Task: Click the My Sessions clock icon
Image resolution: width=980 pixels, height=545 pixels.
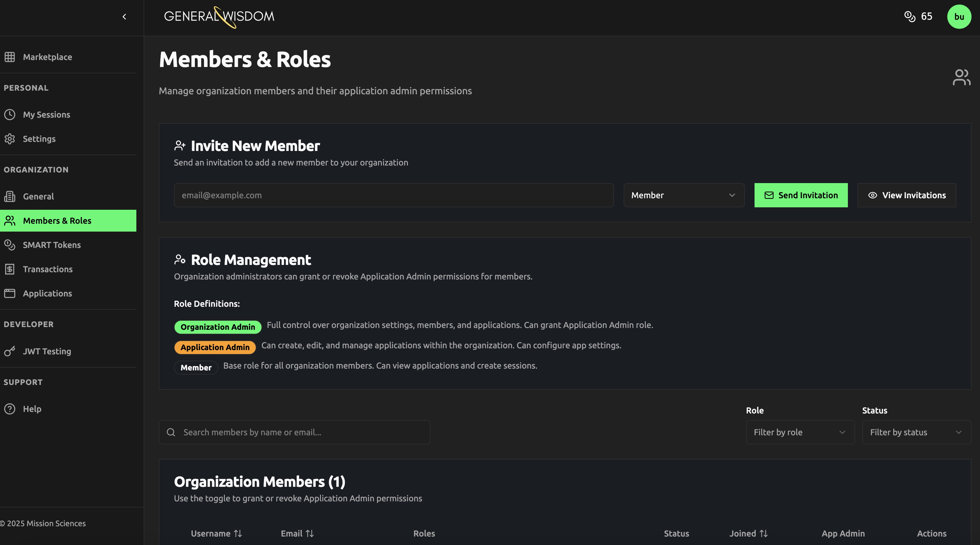Action: [x=9, y=115]
